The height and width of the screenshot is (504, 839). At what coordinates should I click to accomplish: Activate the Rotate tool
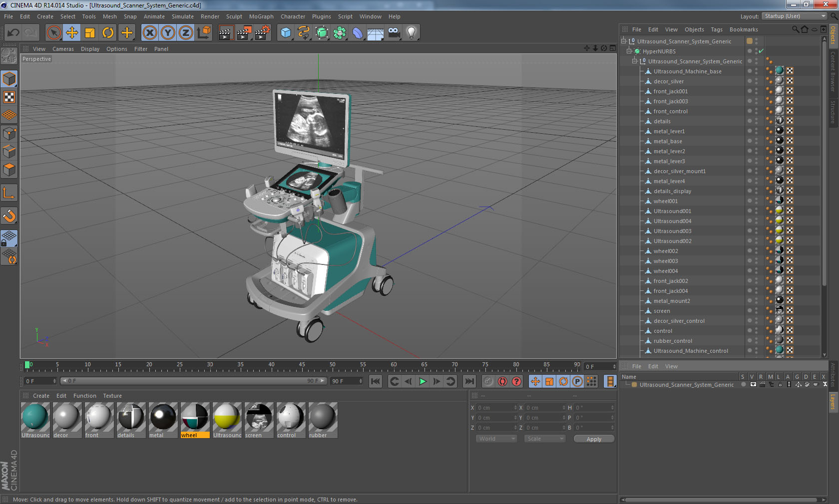click(108, 33)
